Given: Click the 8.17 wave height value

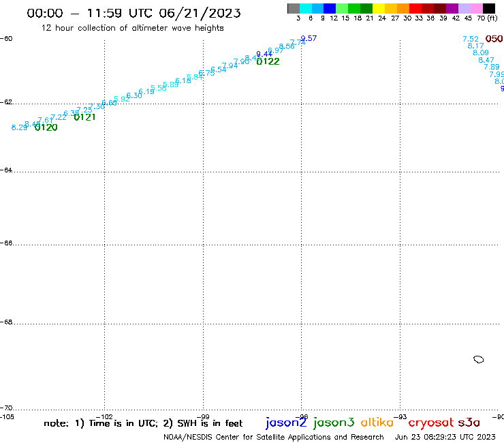Looking at the screenshot, I should coord(475,46).
